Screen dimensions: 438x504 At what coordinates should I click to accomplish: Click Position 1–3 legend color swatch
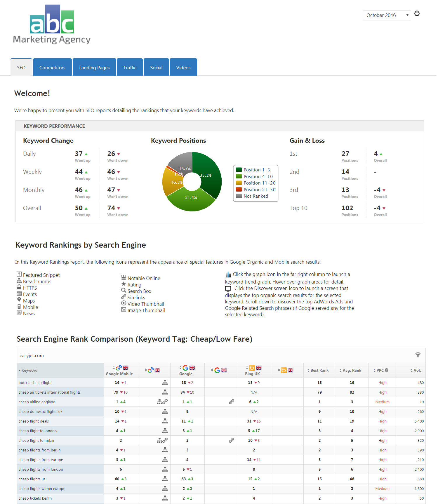[x=239, y=170]
